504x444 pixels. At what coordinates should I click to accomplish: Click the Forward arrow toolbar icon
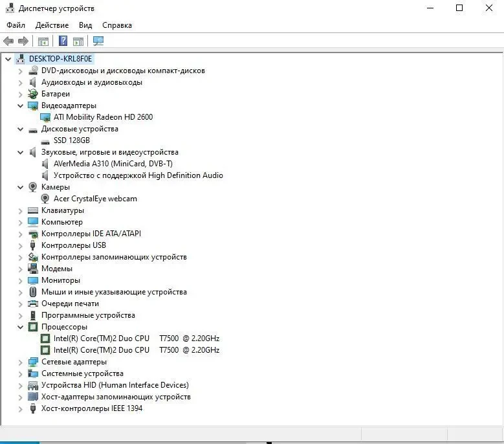23,41
